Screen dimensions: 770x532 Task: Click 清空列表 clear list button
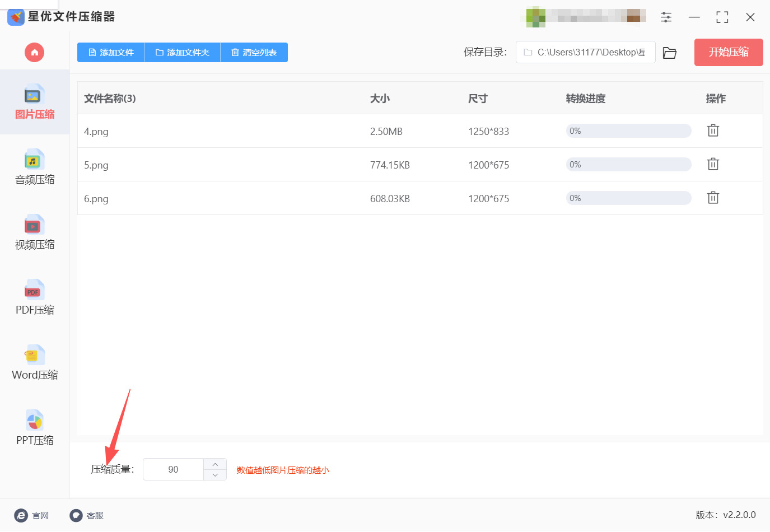[x=254, y=52]
